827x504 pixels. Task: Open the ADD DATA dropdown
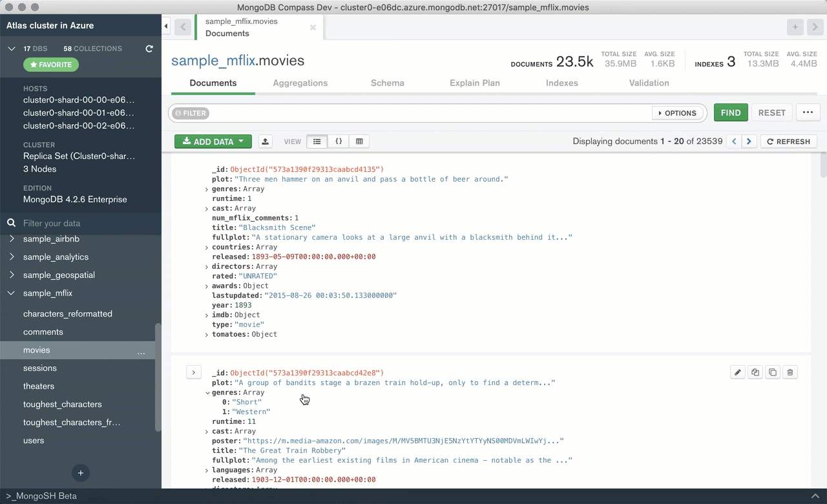click(213, 141)
